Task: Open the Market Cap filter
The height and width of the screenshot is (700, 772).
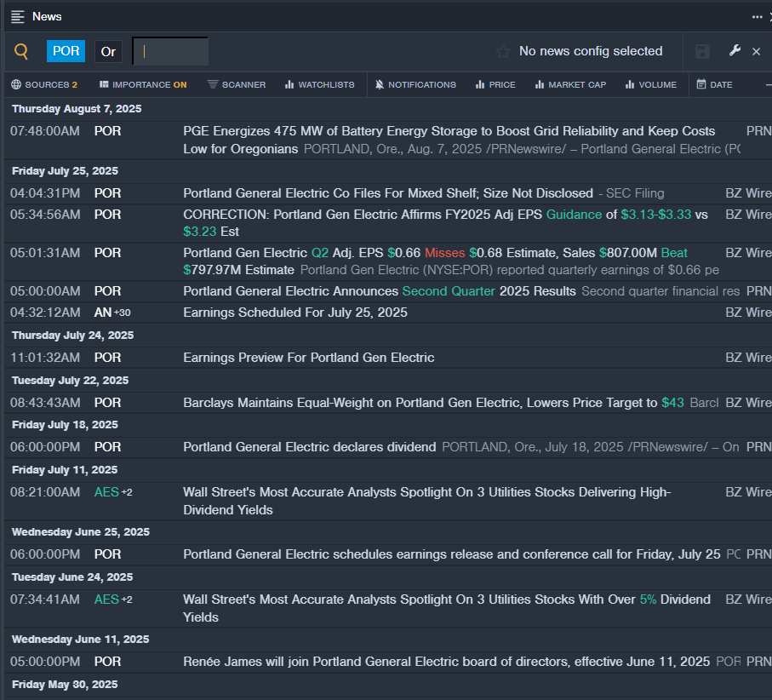Action: [x=570, y=84]
